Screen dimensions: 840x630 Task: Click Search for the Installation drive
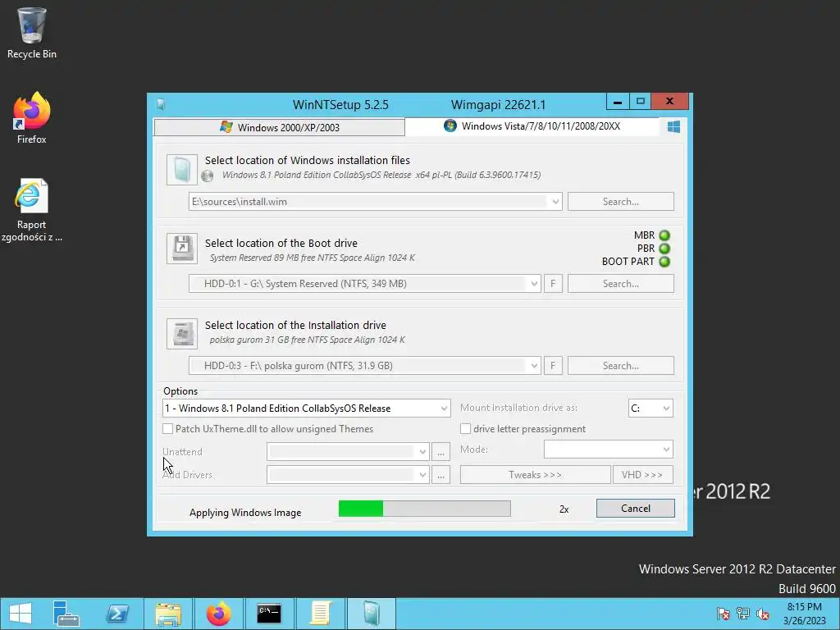(620, 366)
